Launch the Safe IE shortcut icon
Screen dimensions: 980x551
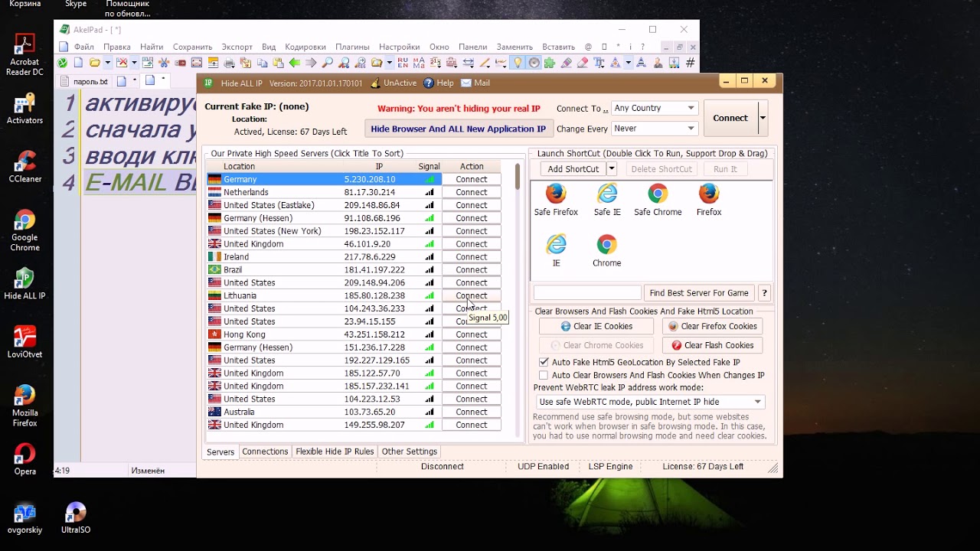coord(607,194)
